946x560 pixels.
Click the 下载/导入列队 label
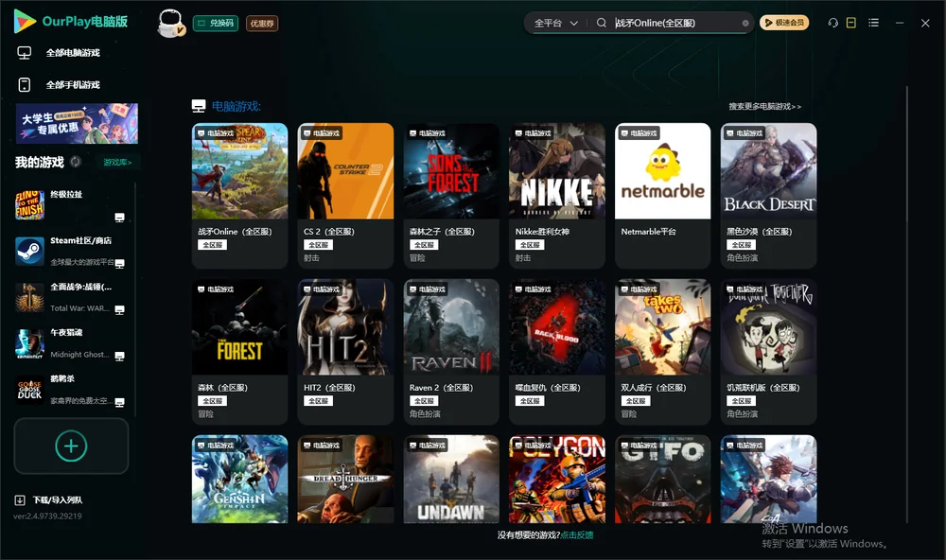point(58,499)
